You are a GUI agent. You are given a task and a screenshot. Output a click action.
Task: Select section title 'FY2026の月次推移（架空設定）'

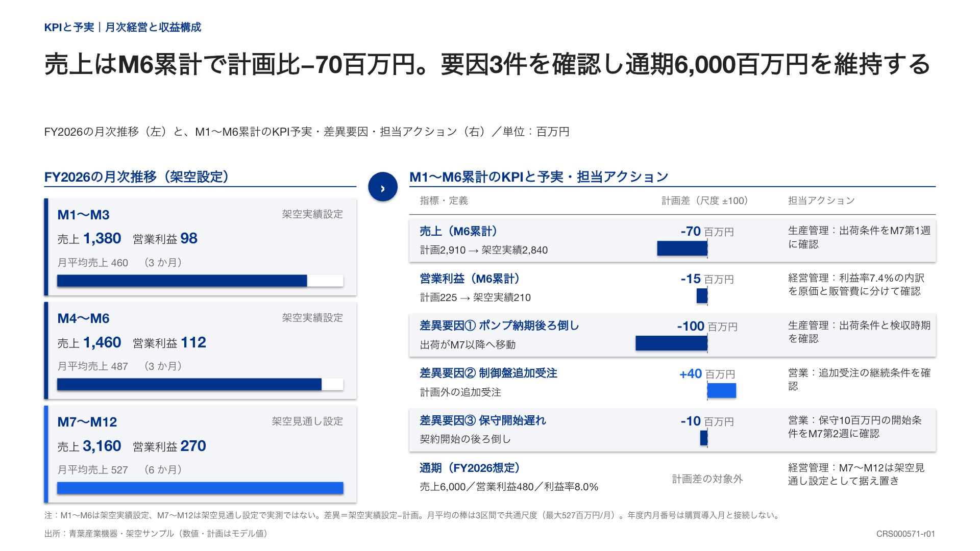point(137,177)
